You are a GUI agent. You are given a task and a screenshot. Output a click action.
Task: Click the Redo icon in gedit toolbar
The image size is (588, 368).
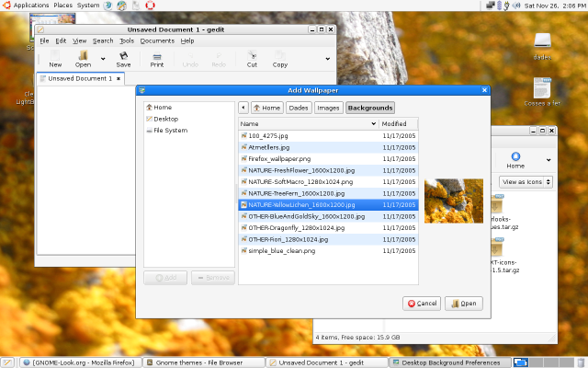(x=219, y=55)
